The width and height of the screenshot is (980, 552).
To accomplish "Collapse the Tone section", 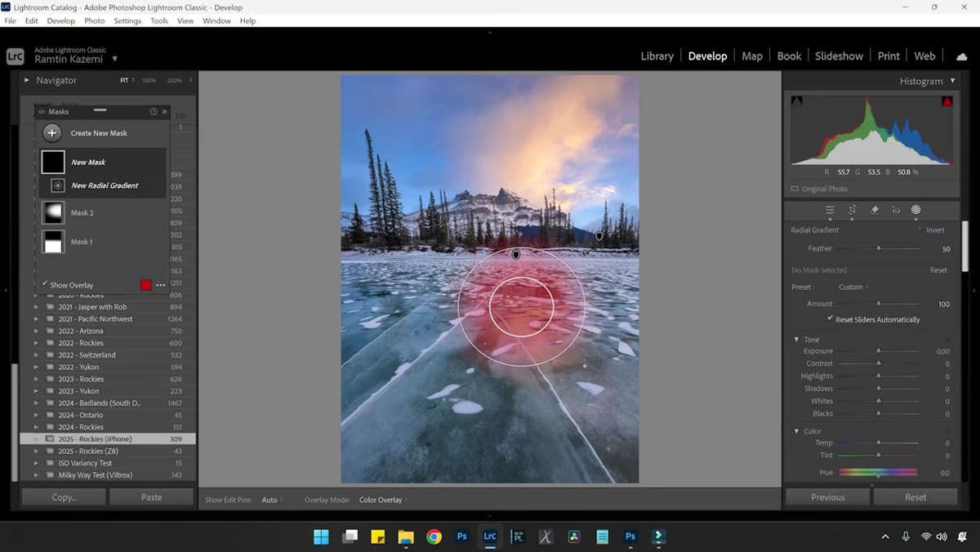I will coord(796,340).
